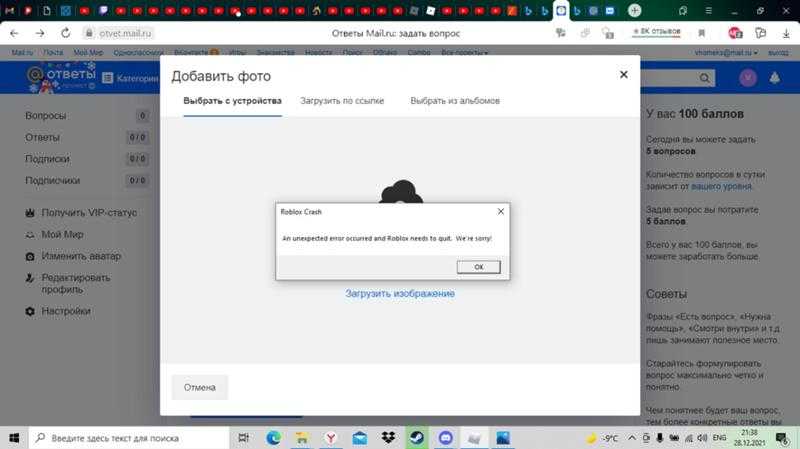Screen dimensions: 800x449
Task: Click 'Изменить аватар' in sidebar
Action: 73,256
